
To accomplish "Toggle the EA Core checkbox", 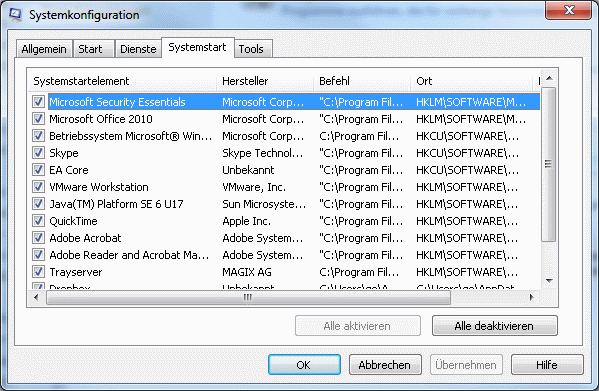I will [38, 170].
